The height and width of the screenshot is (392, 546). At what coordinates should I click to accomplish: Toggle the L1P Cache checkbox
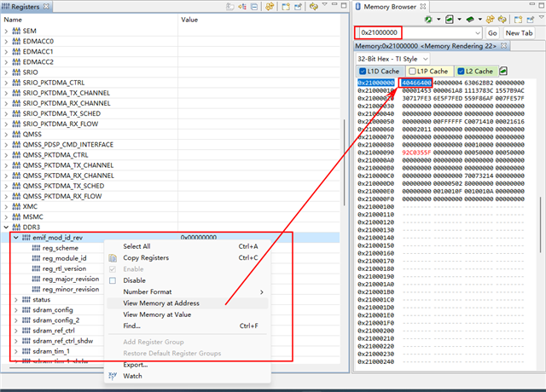coord(412,72)
